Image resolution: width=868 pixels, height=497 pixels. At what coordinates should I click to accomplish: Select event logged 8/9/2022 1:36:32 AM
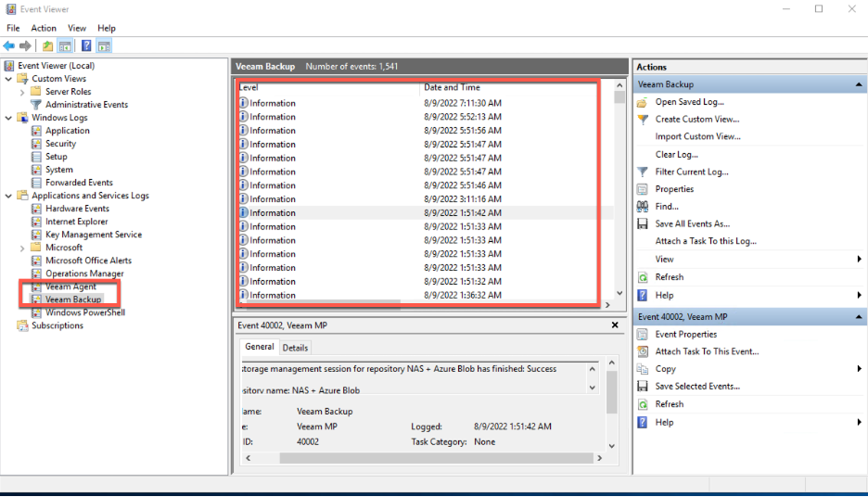click(425, 295)
